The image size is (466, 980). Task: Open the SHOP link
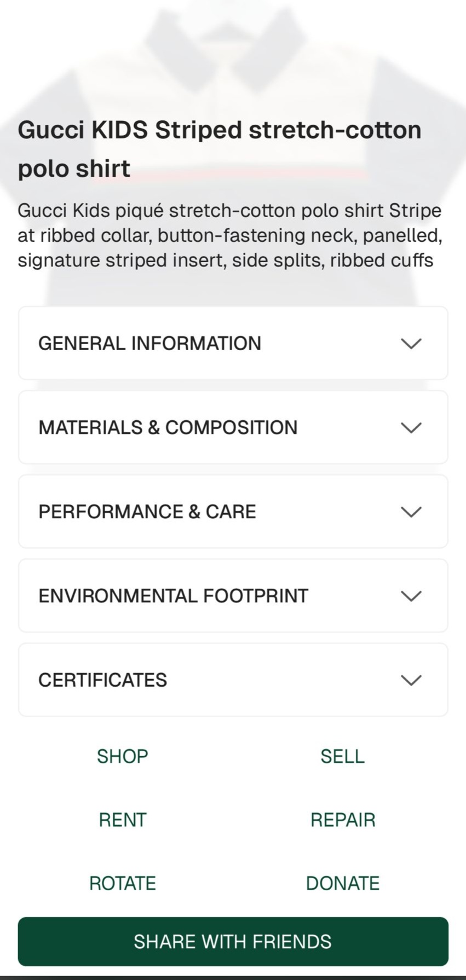[x=122, y=756]
